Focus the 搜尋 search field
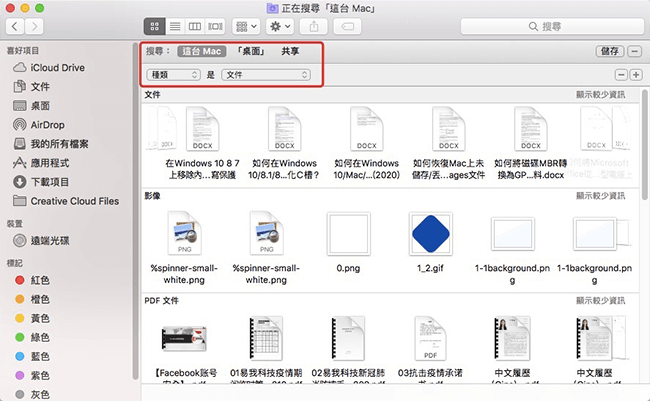The image size is (650, 401). coord(552,27)
